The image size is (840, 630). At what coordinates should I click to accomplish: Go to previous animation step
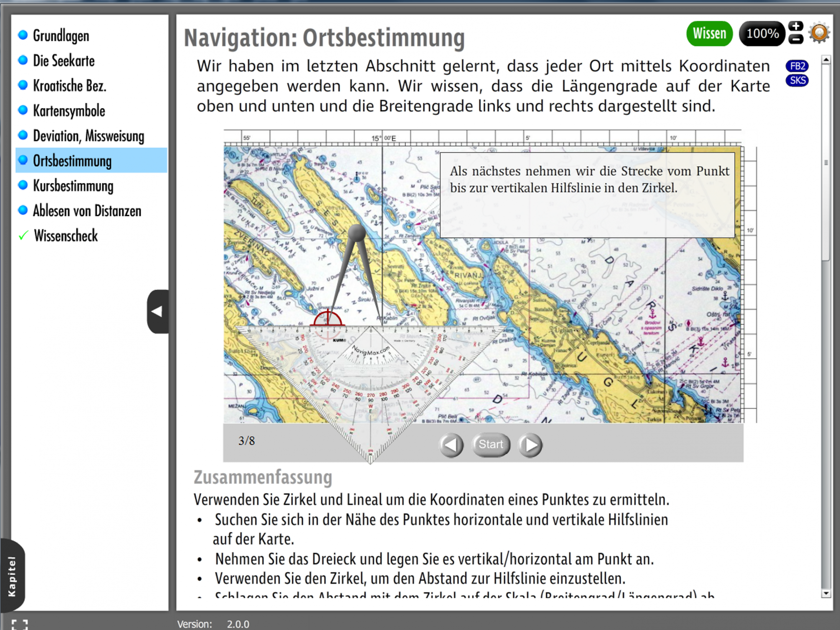pyautogui.click(x=451, y=445)
